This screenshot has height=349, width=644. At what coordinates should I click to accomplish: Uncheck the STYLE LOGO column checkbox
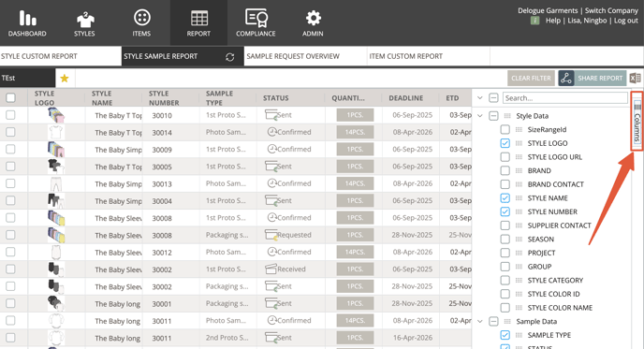point(505,143)
